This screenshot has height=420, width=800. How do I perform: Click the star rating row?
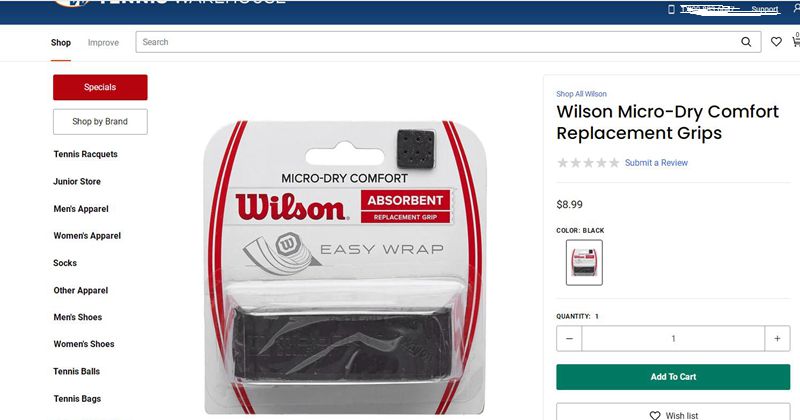click(x=588, y=163)
